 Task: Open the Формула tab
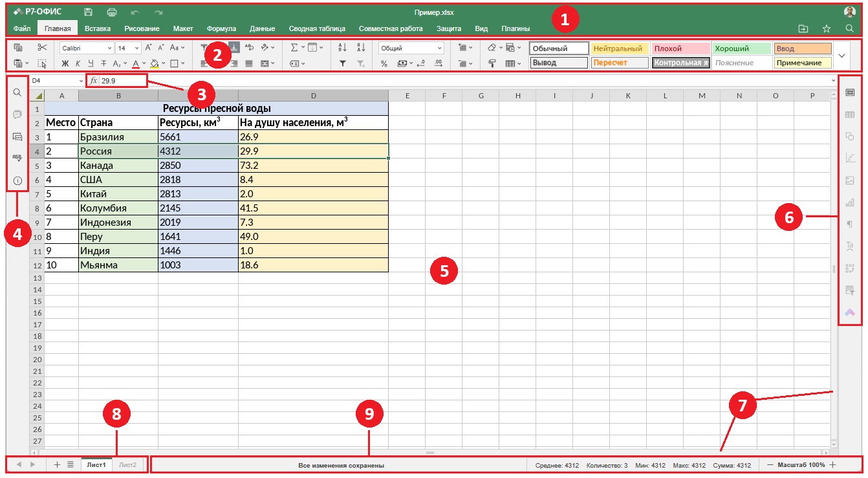221,28
